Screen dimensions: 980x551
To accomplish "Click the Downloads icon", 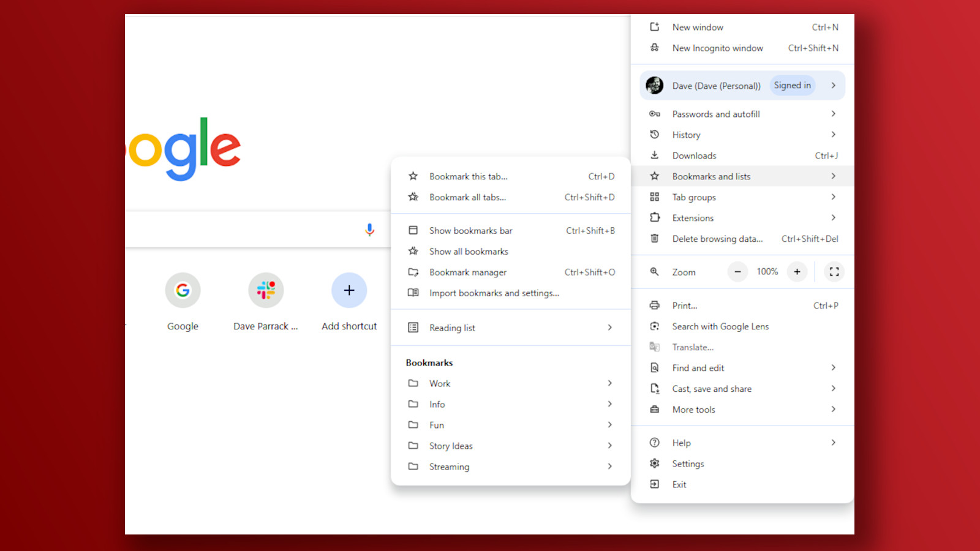I will click(x=655, y=155).
